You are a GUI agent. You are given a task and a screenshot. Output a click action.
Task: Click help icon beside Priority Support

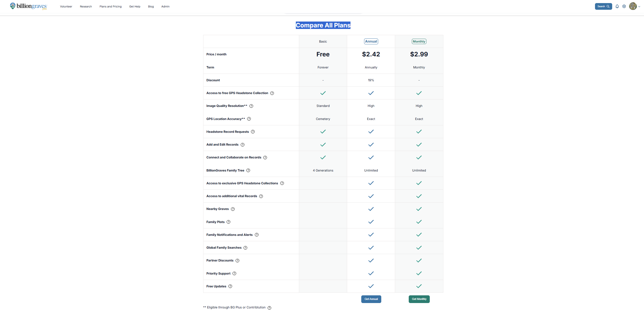click(234, 274)
